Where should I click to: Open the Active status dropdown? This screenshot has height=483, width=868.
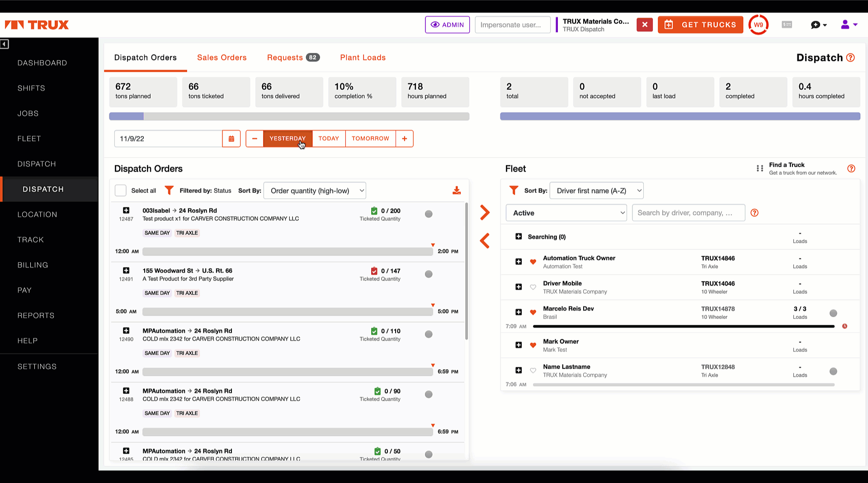tap(566, 213)
